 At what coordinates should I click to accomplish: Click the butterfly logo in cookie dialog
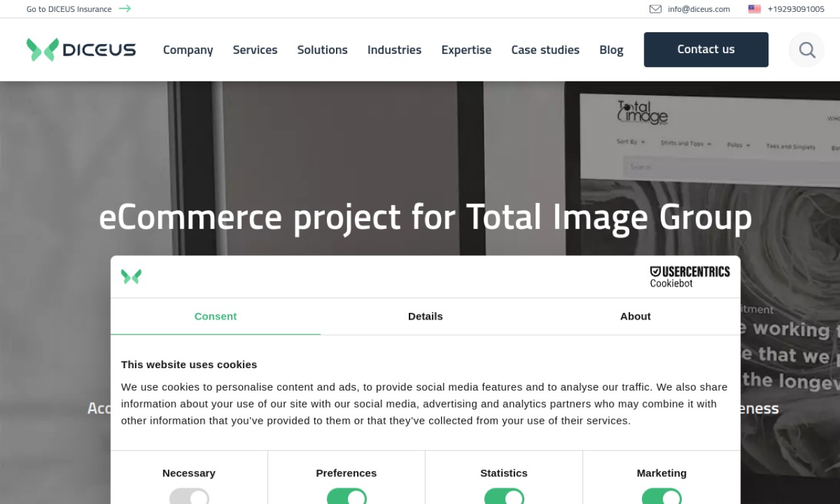[131, 276]
